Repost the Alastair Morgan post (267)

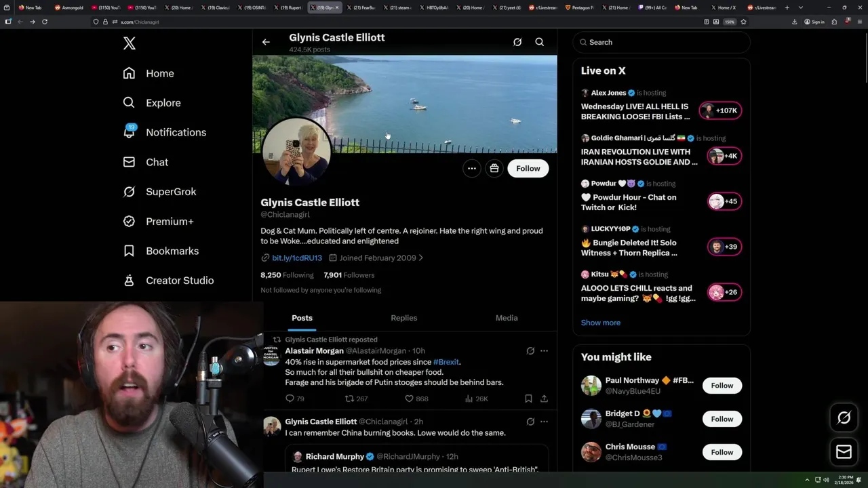pyautogui.click(x=357, y=399)
